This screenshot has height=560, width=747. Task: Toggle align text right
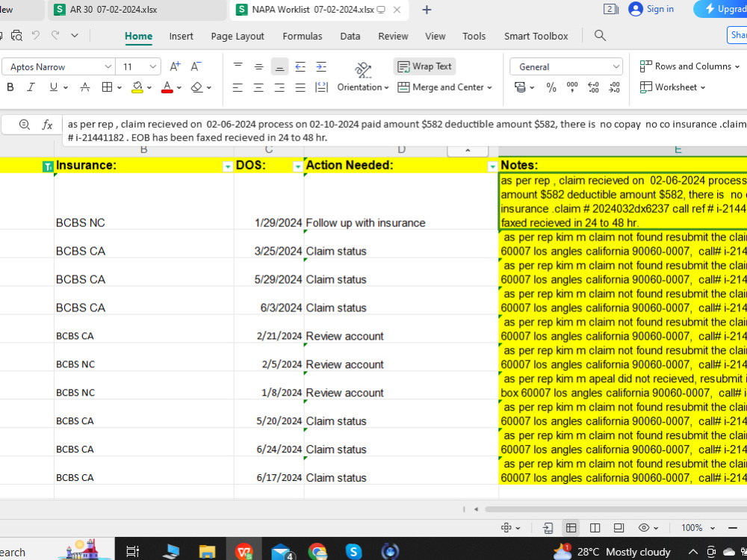(x=279, y=87)
